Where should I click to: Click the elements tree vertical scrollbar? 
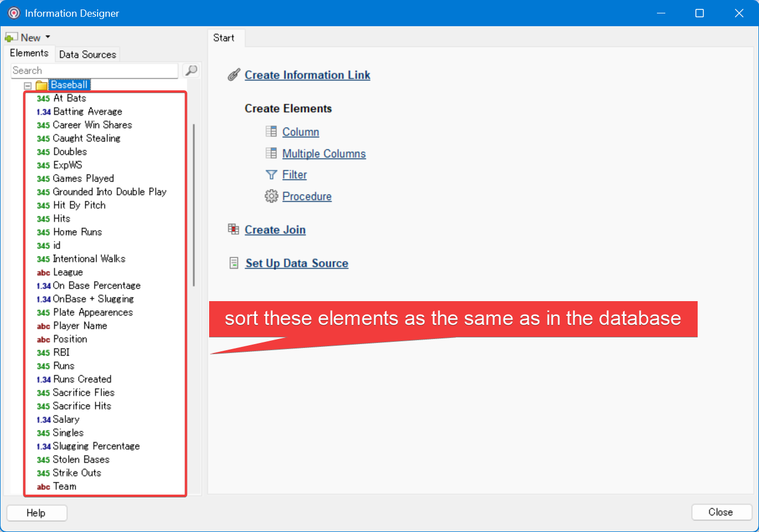(x=194, y=205)
